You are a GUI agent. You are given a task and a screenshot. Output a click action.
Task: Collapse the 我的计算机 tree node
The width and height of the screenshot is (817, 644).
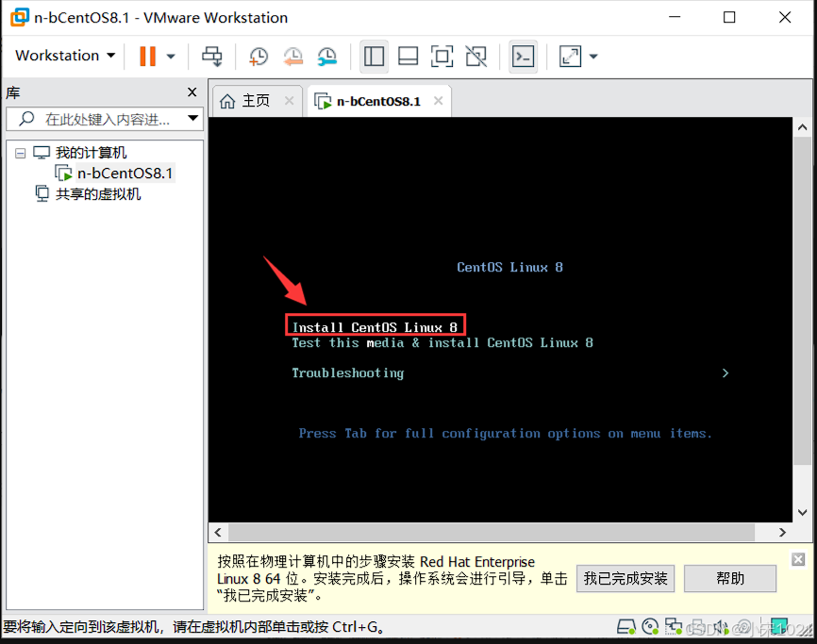tap(21, 153)
